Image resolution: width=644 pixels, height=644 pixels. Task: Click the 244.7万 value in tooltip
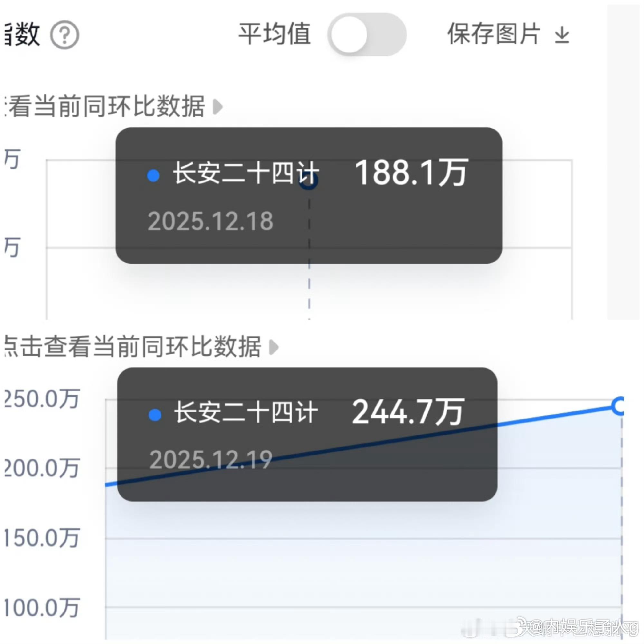pyautogui.click(x=408, y=412)
